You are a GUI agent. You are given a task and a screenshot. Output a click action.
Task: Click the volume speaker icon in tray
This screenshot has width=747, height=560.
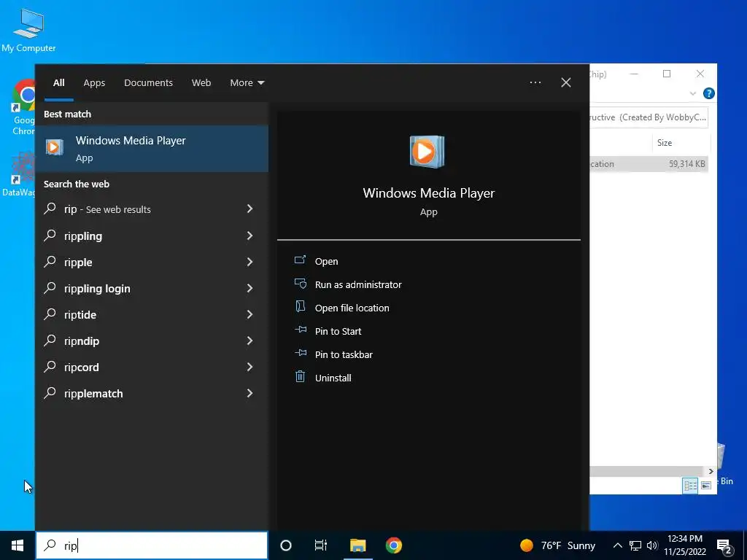point(653,545)
